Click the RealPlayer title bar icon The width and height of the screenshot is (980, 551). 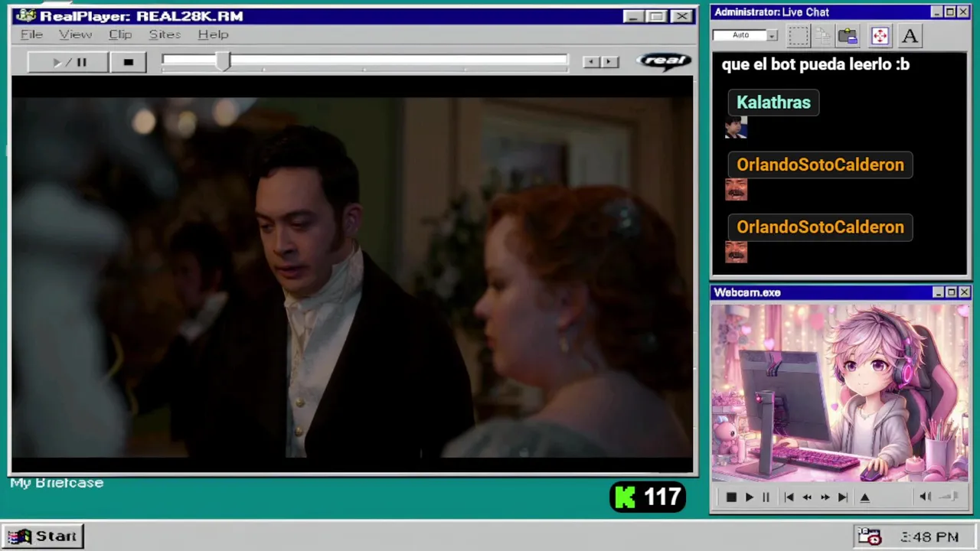25,16
